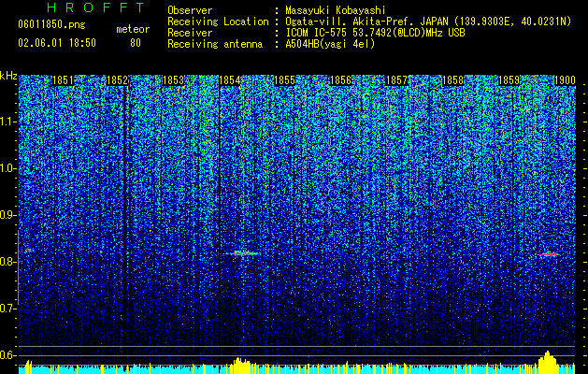Click the 1856 time marker
Image resolution: width=588 pixels, height=374 pixels.
coord(341,80)
